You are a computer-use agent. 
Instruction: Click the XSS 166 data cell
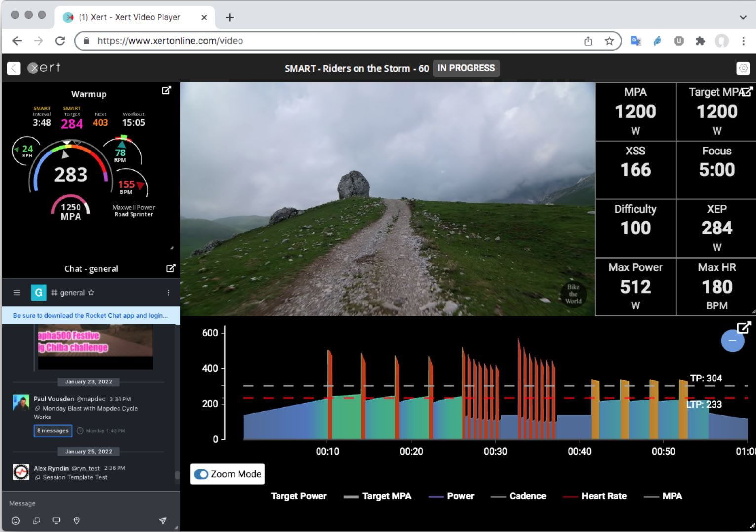point(636,170)
